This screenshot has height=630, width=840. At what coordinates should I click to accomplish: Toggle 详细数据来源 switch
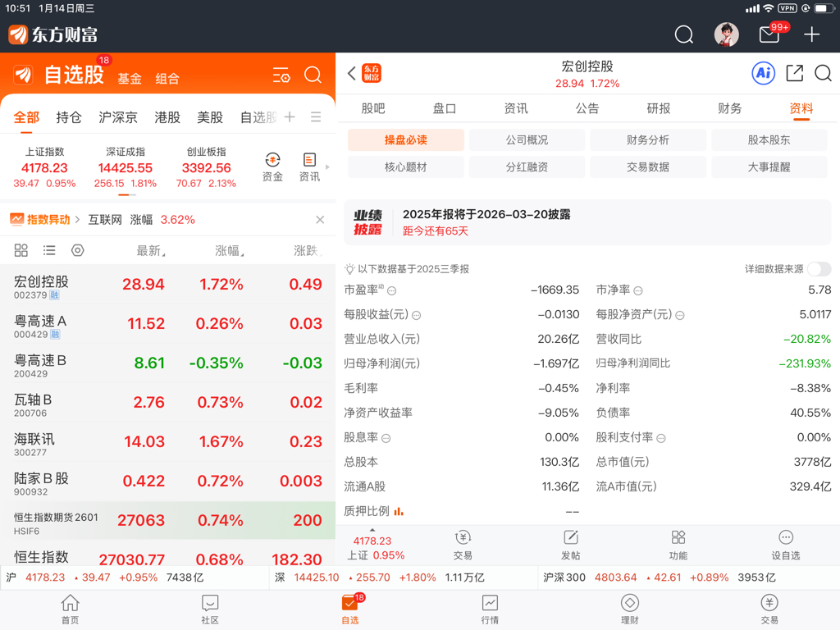819,269
